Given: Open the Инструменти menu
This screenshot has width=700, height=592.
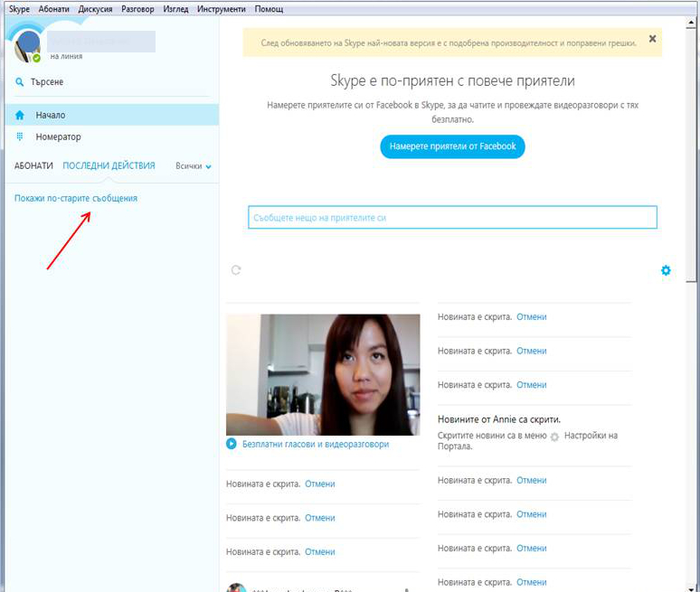Looking at the screenshot, I should pyautogui.click(x=222, y=9).
